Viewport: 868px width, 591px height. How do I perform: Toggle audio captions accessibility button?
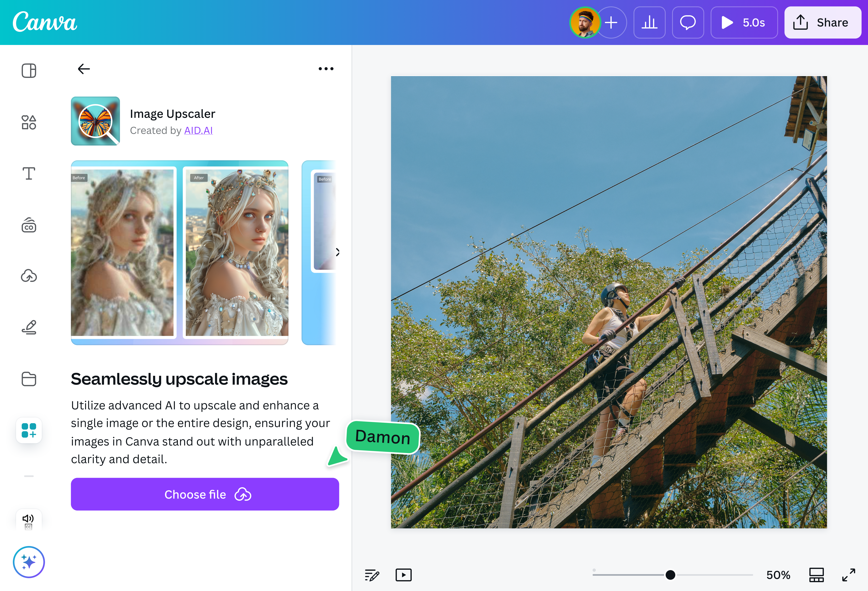coord(28,520)
